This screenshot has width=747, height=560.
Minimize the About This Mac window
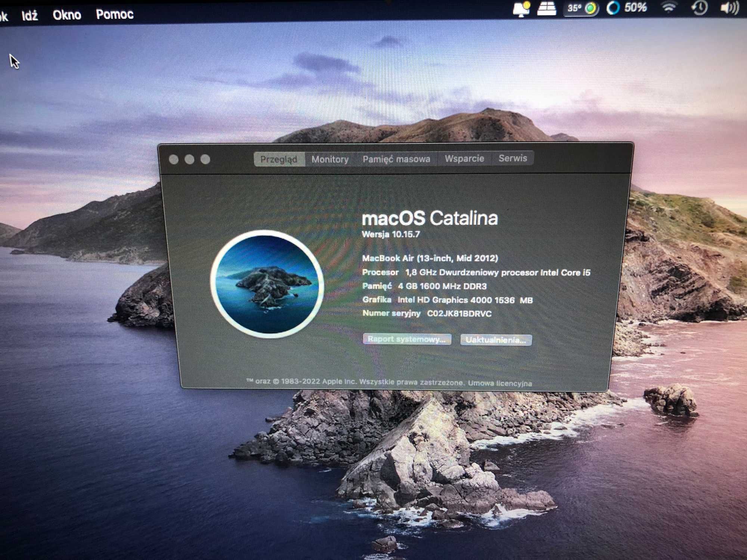click(189, 160)
